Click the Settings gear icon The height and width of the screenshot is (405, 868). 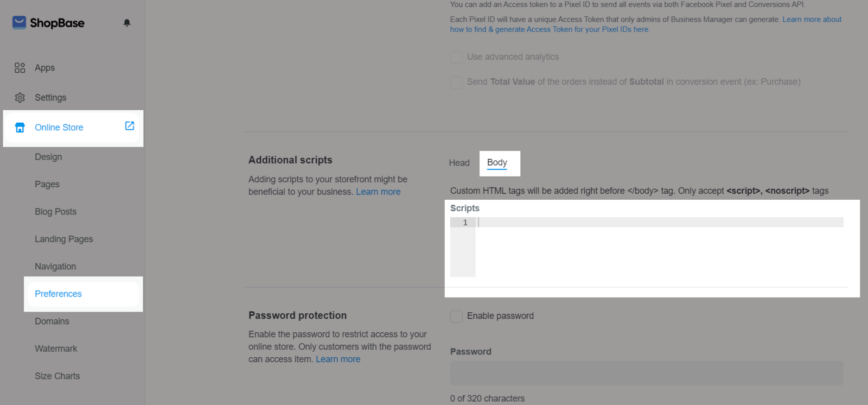pos(20,98)
